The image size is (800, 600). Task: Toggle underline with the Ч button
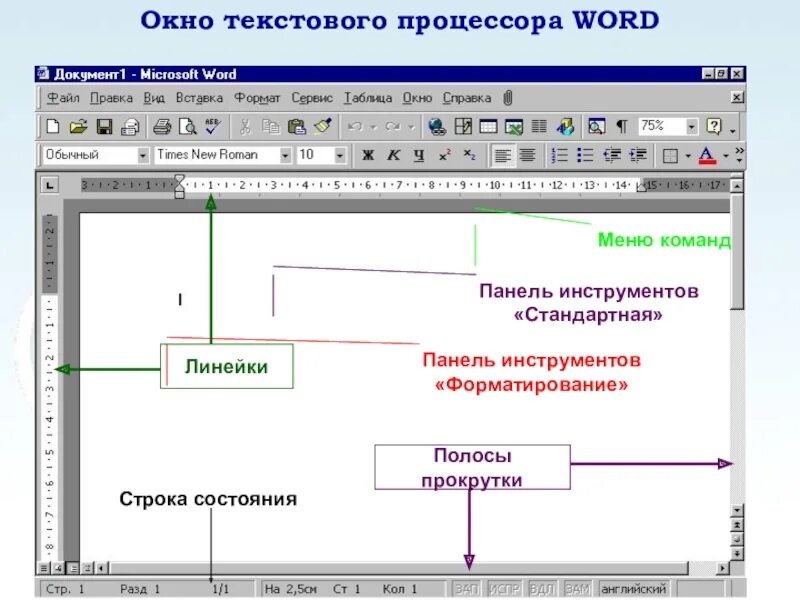[419, 155]
